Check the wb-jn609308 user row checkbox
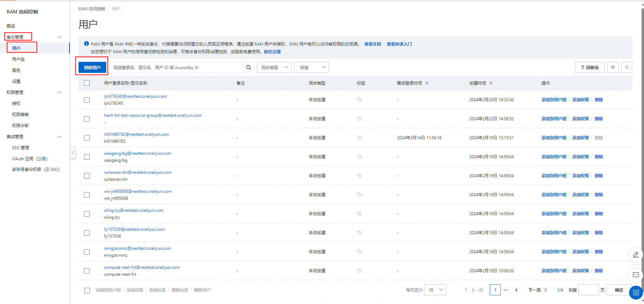 (87, 195)
